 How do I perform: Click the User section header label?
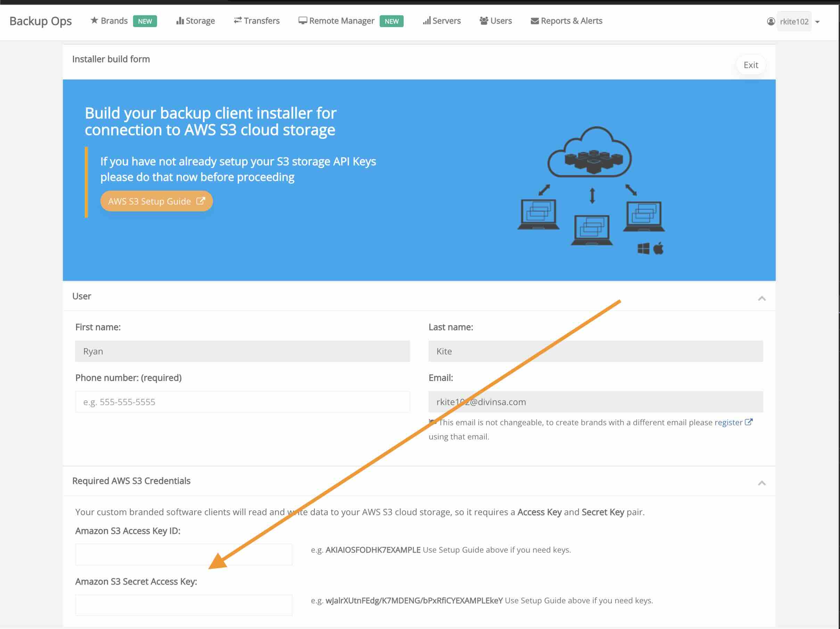tap(82, 296)
